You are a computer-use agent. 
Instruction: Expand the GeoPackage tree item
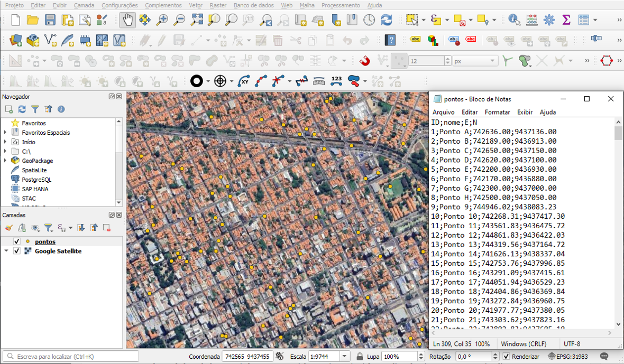pos(5,161)
